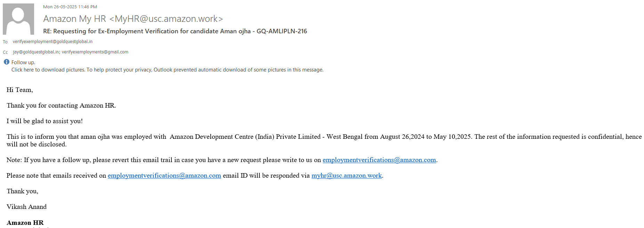This screenshot has width=644, height=228.
Task: Click the bold Amazon HR signature text
Action: pyautogui.click(x=25, y=223)
